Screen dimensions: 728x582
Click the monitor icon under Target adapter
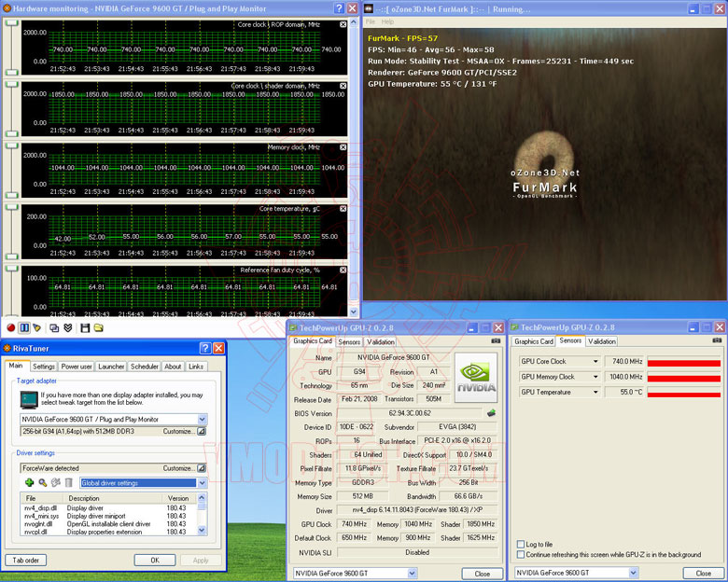coord(29,399)
